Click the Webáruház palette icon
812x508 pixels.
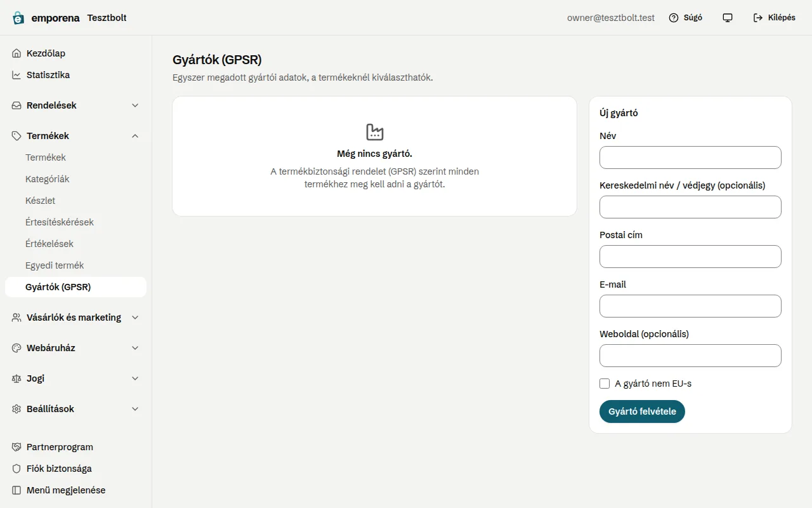(16, 348)
